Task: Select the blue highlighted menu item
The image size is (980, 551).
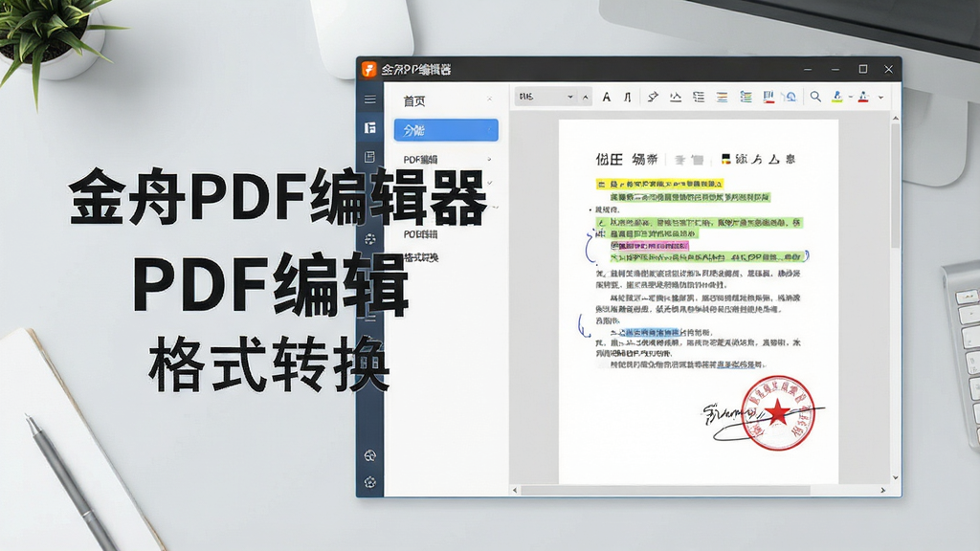Action: pos(446,130)
